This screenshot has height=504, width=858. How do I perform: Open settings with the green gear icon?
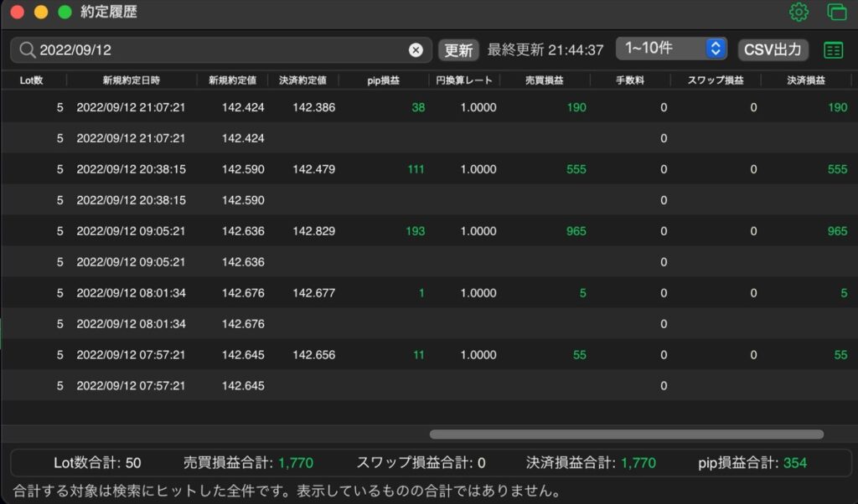tap(799, 12)
